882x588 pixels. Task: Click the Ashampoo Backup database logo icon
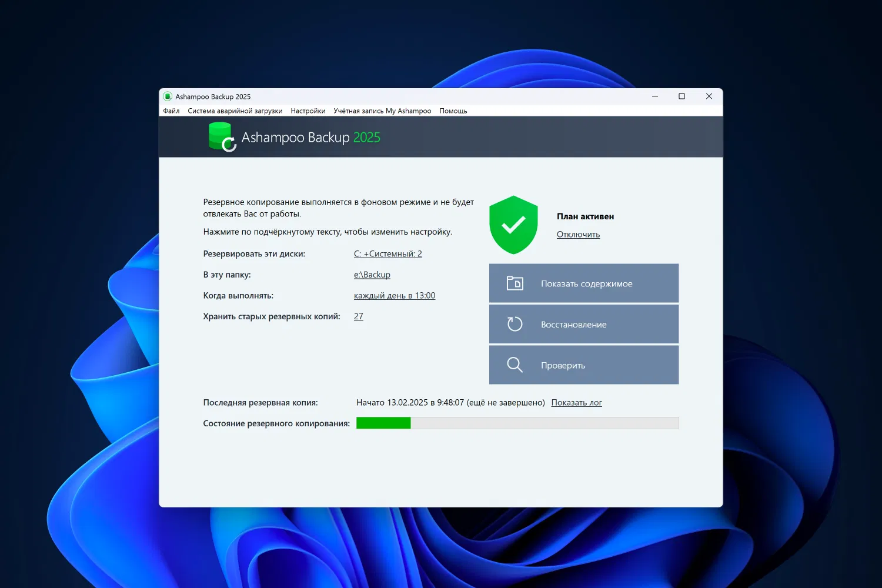(222, 136)
